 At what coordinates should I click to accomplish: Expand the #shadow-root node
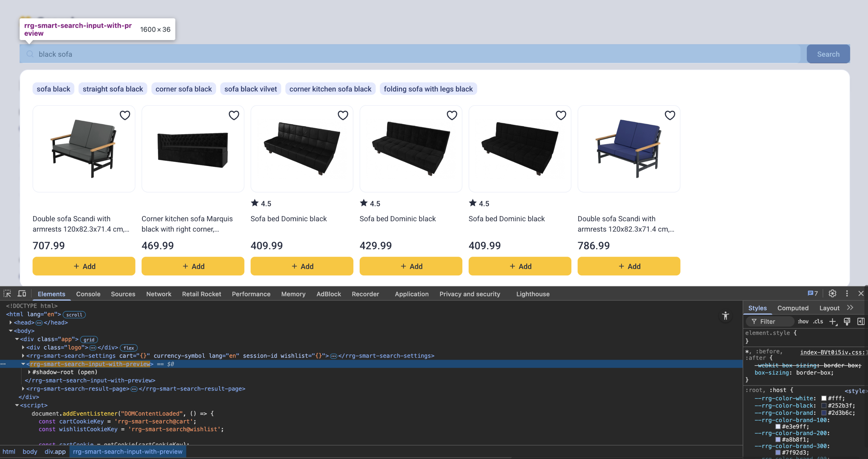point(29,372)
